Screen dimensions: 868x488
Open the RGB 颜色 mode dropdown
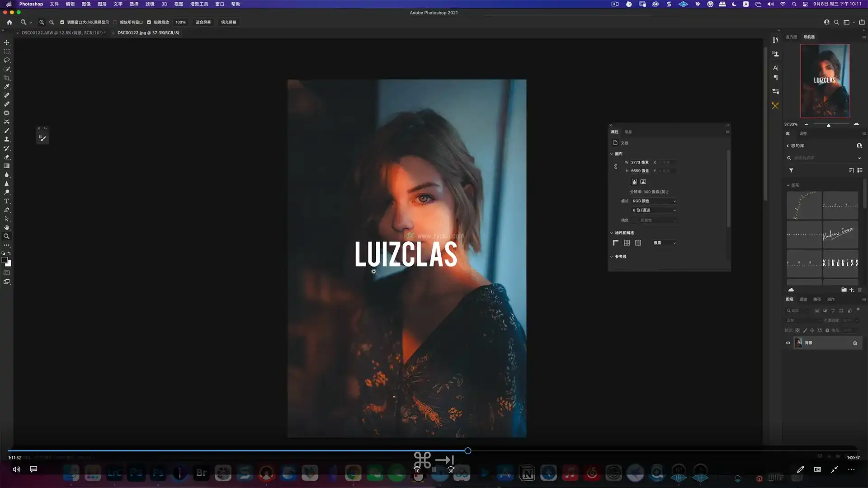pyautogui.click(x=654, y=201)
